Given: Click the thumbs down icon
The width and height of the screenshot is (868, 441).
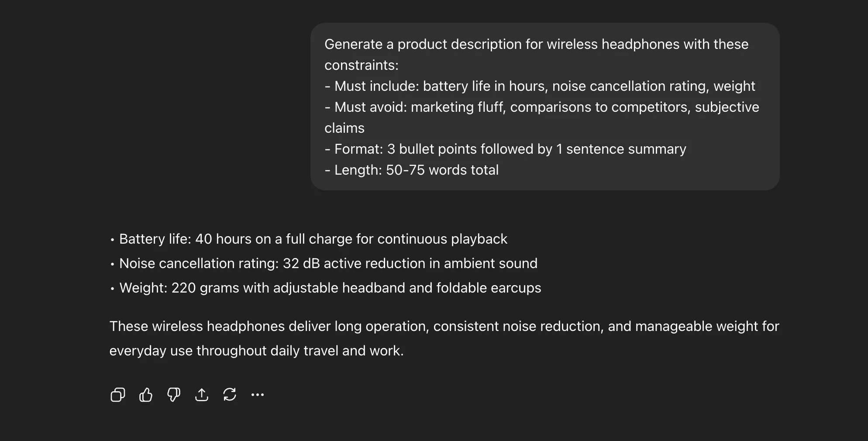Looking at the screenshot, I should point(174,395).
